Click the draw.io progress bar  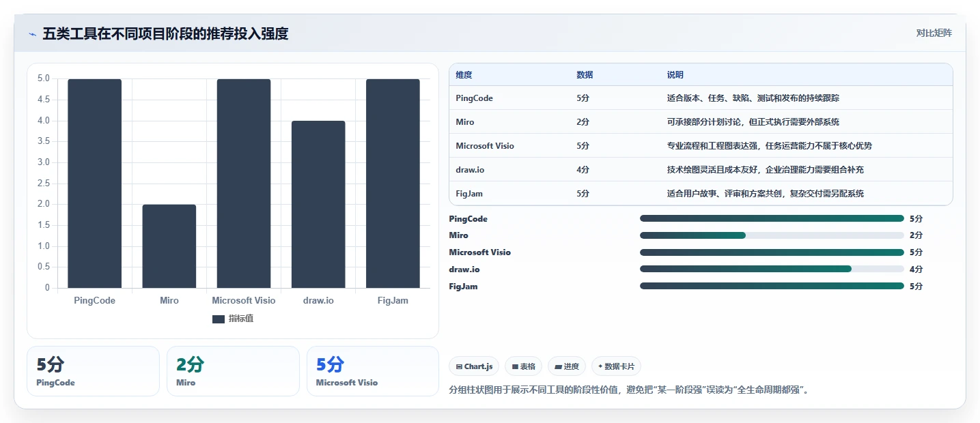(x=772, y=269)
